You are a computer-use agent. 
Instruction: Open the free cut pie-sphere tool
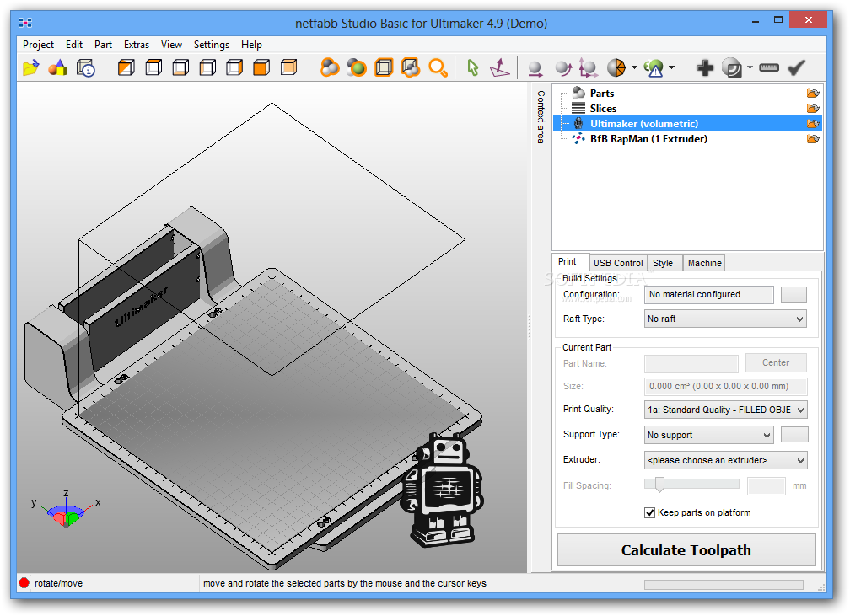point(616,67)
